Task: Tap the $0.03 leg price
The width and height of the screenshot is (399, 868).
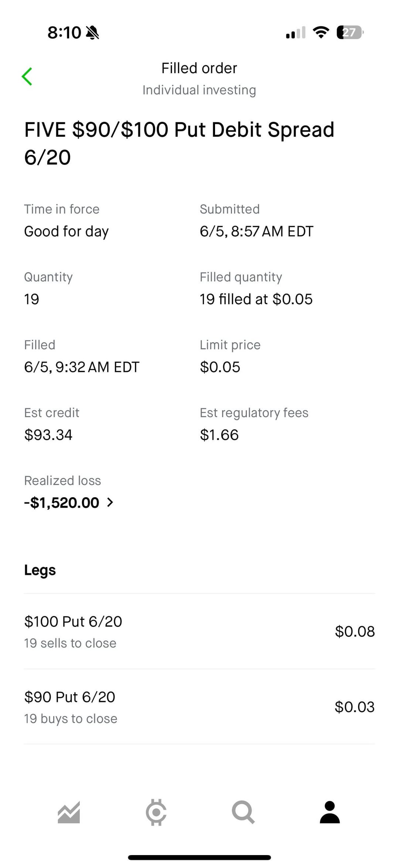Action: tap(355, 707)
